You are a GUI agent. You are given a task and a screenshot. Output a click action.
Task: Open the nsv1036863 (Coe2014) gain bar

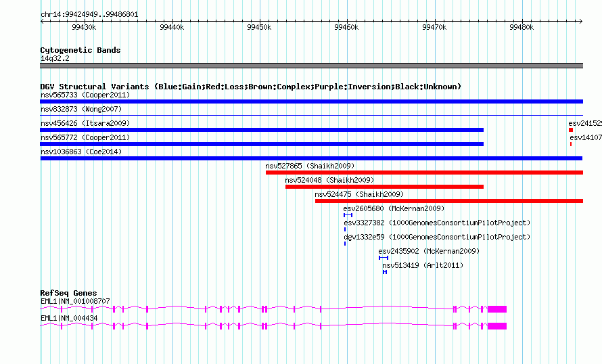click(311, 158)
